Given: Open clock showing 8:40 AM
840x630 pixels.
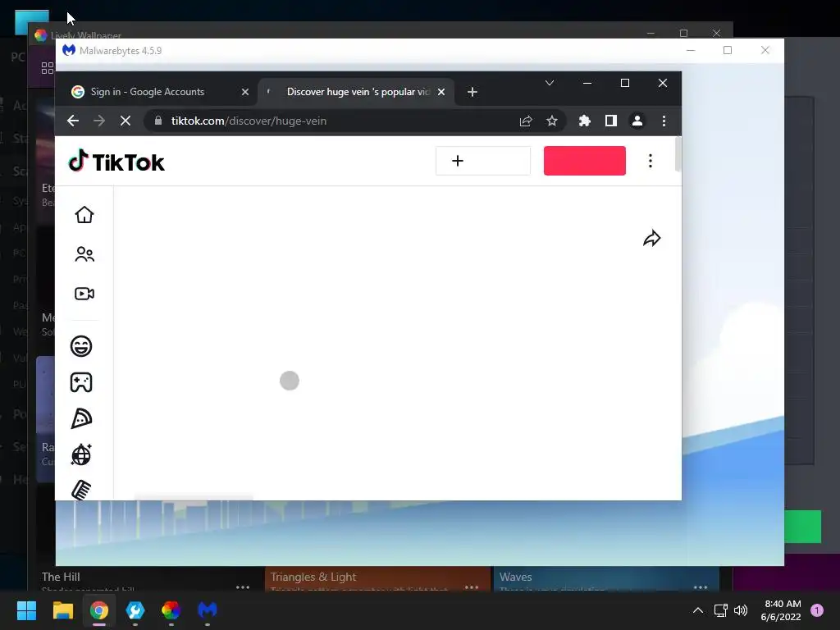Looking at the screenshot, I should 781,610.
